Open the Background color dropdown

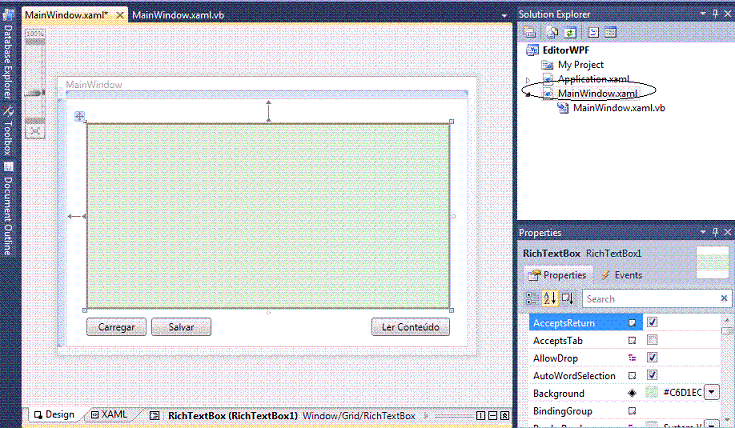pos(711,393)
